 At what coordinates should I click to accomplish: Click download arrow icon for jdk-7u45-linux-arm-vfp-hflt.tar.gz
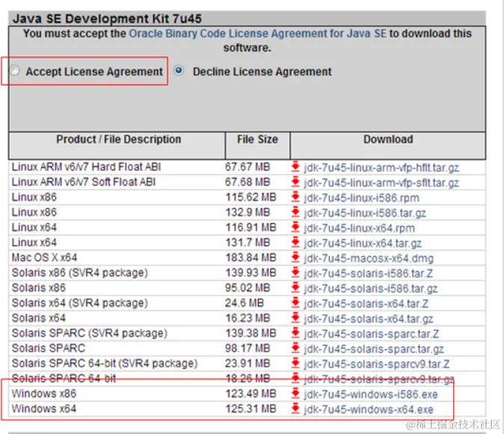pyautogui.click(x=295, y=167)
